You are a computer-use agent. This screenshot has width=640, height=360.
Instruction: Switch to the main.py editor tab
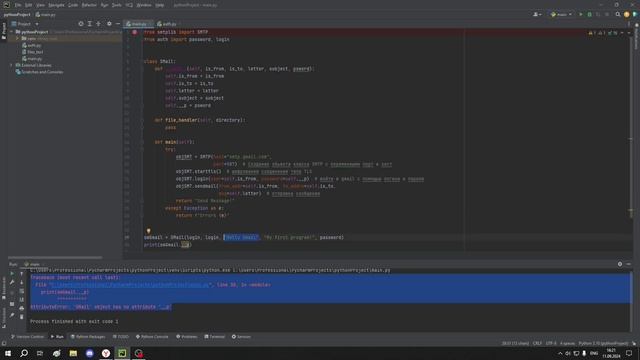pos(138,24)
